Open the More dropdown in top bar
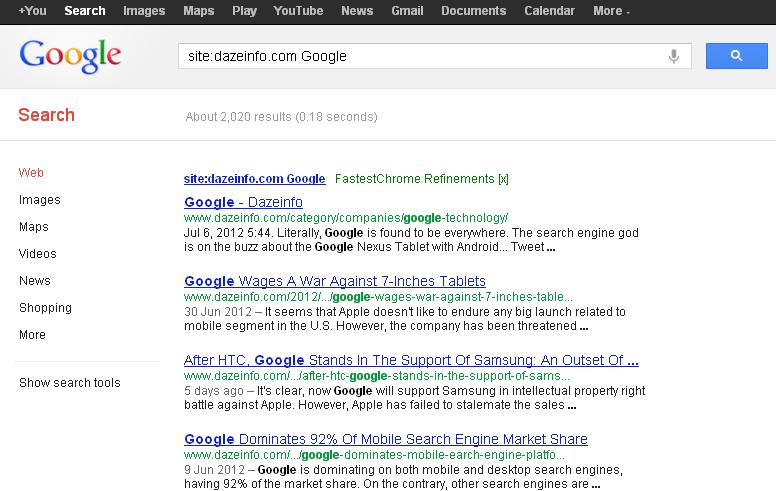This screenshot has height=491, width=776. point(611,11)
